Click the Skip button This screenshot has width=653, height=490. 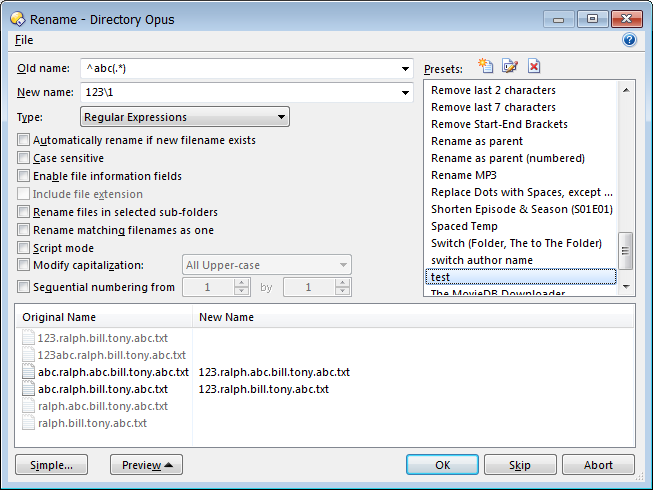click(520, 465)
